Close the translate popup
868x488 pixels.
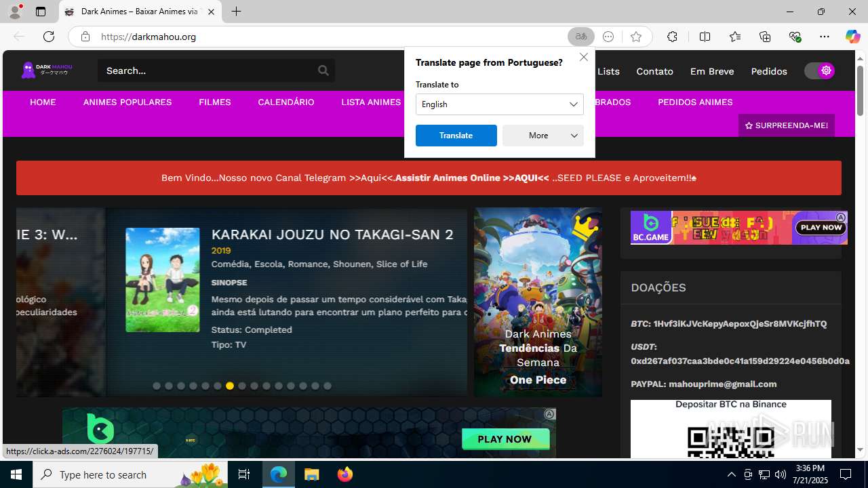point(584,57)
